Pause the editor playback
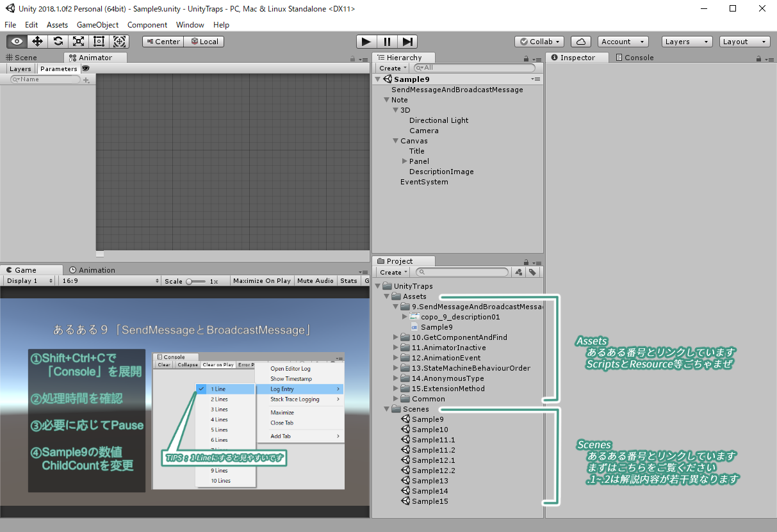This screenshot has width=777, height=532. pos(387,42)
